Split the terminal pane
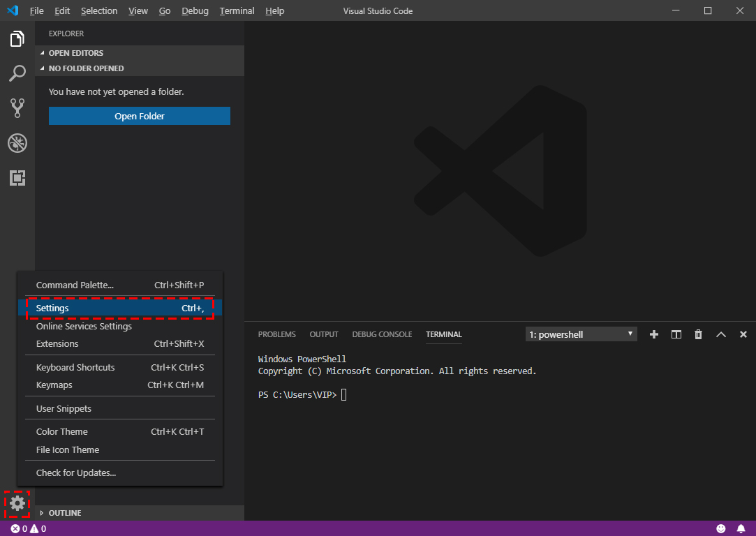756x536 pixels. [676, 334]
